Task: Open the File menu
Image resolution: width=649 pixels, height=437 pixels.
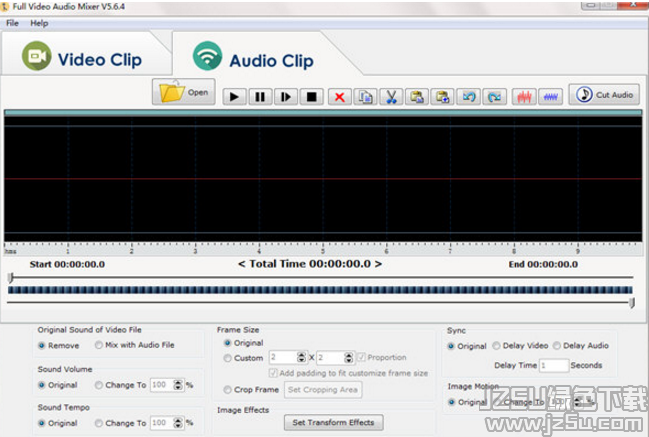Action: [x=12, y=23]
